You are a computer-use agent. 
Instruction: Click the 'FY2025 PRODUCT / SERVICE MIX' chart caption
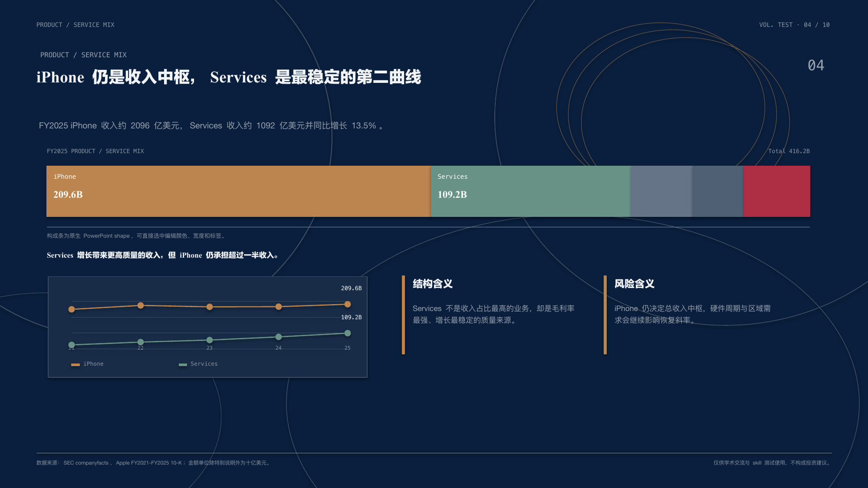coord(95,151)
